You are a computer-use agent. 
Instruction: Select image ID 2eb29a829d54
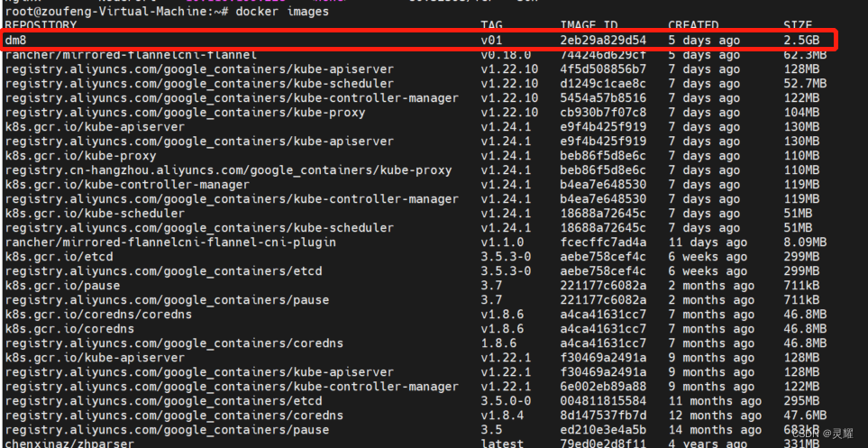(x=603, y=41)
